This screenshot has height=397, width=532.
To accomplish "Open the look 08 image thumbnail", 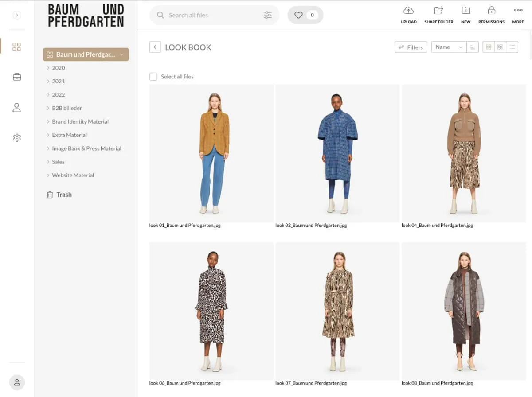I will click(464, 311).
